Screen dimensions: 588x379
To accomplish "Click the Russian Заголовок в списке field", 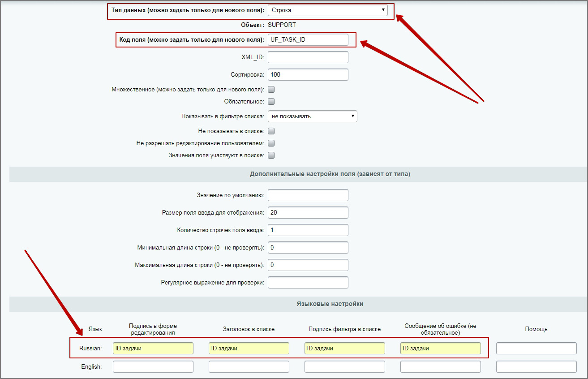I will pyautogui.click(x=249, y=349).
